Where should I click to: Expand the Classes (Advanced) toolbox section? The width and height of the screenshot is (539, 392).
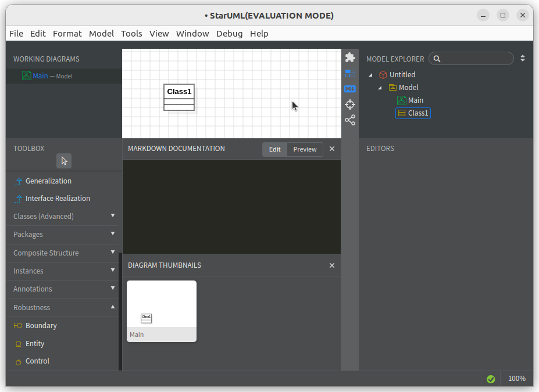pyautogui.click(x=62, y=216)
